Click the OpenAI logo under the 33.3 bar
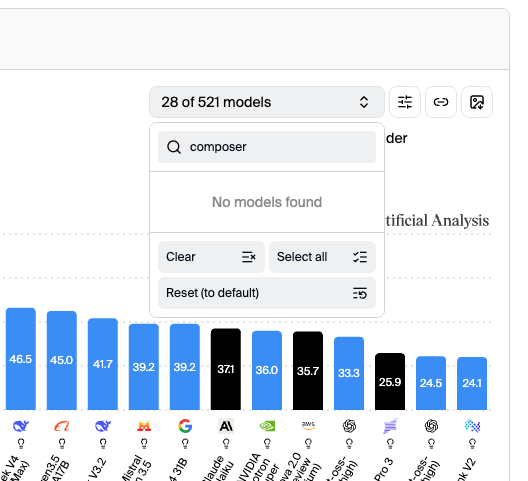 349,426
